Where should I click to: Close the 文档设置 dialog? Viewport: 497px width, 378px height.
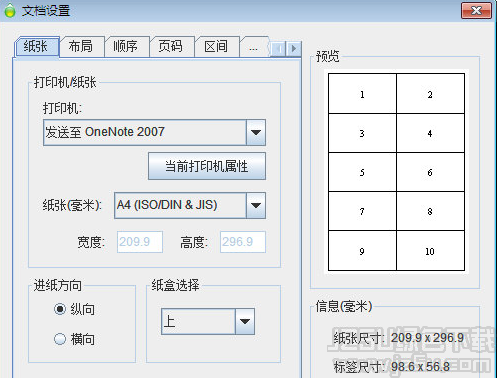476,11
